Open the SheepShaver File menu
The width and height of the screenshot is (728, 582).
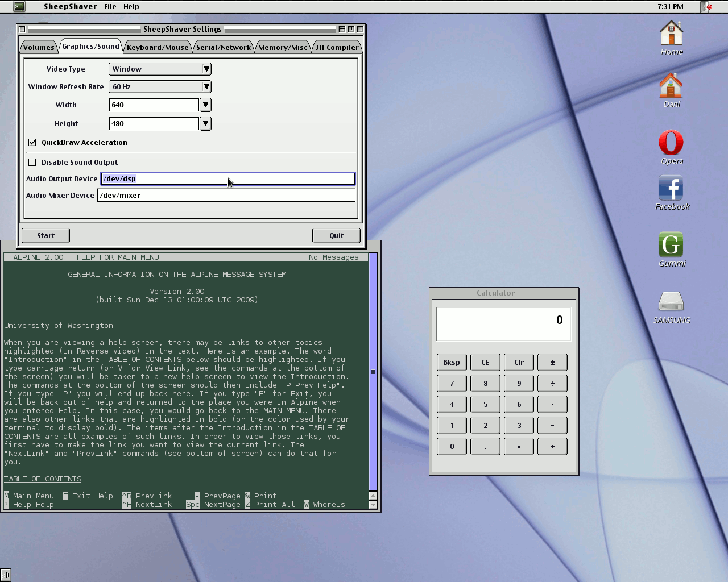110,7
